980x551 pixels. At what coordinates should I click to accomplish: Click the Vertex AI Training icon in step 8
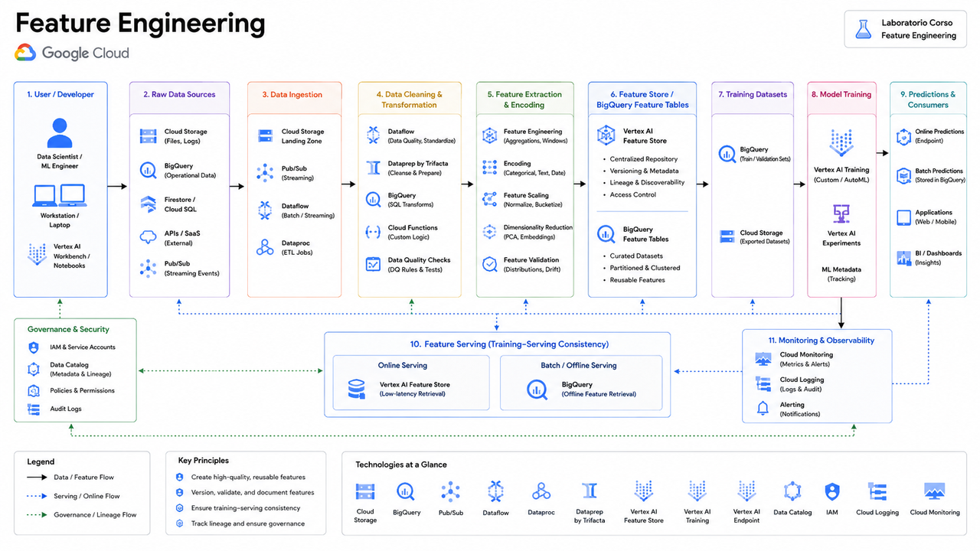(x=841, y=144)
